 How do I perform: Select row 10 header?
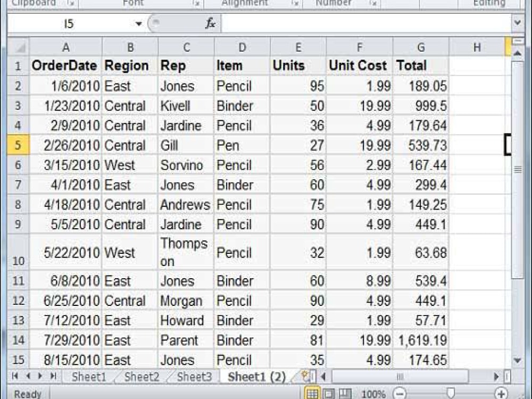pos(18,252)
